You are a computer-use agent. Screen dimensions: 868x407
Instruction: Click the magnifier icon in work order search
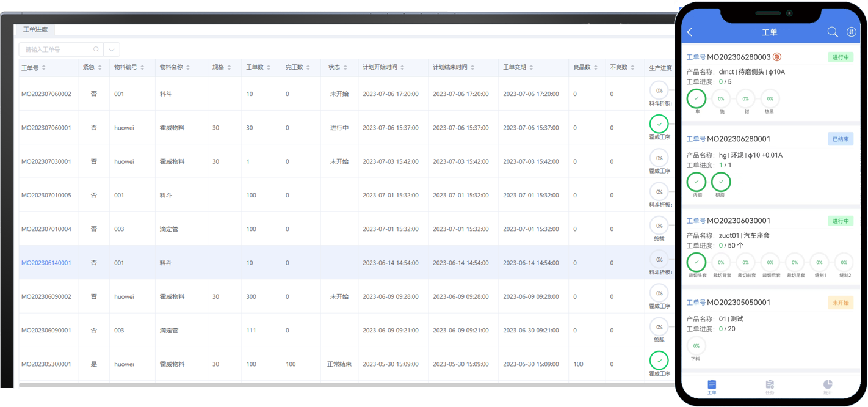(96, 50)
